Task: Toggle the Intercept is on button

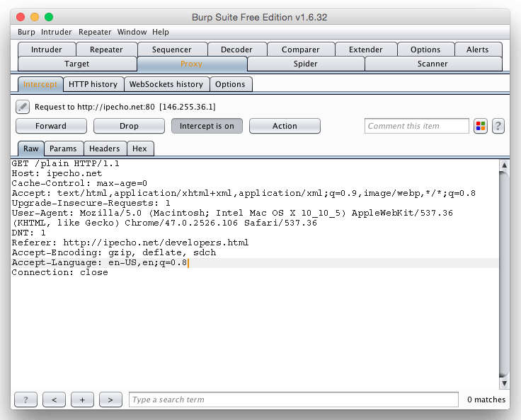Action: pos(207,126)
